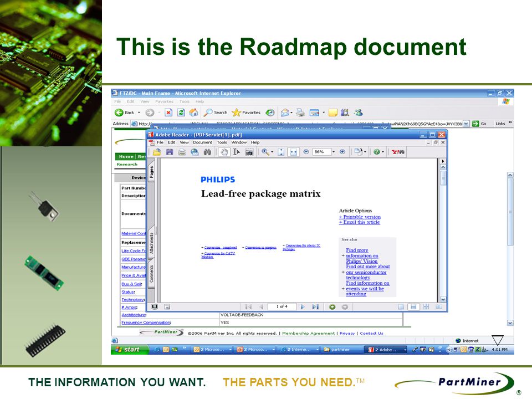The height and width of the screenshot is (399, 532).
Task: Open the Attachments side panel tab
Action: pyautogui.click(x=151, y=243)
